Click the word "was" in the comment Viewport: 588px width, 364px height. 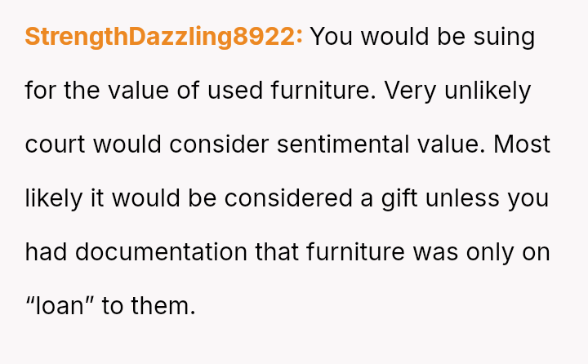pyautogui.click(x=435, y=253)
